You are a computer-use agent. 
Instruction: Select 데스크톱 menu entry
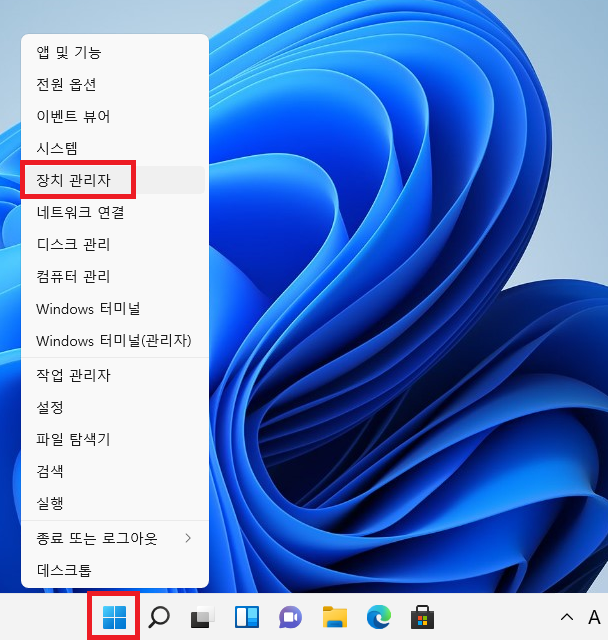(115, 570)
